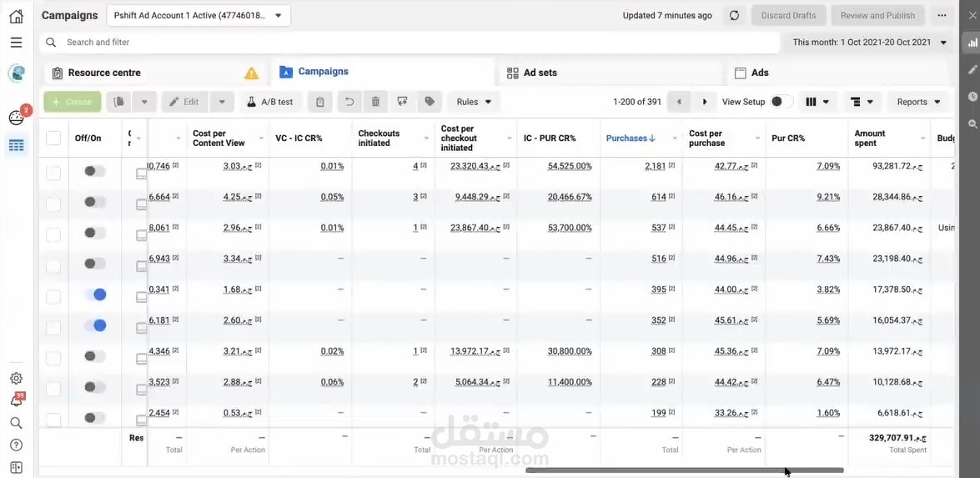Toggle on the campaign with 614 purchases
The image size is (980, 478).
(x=95, y=202)
